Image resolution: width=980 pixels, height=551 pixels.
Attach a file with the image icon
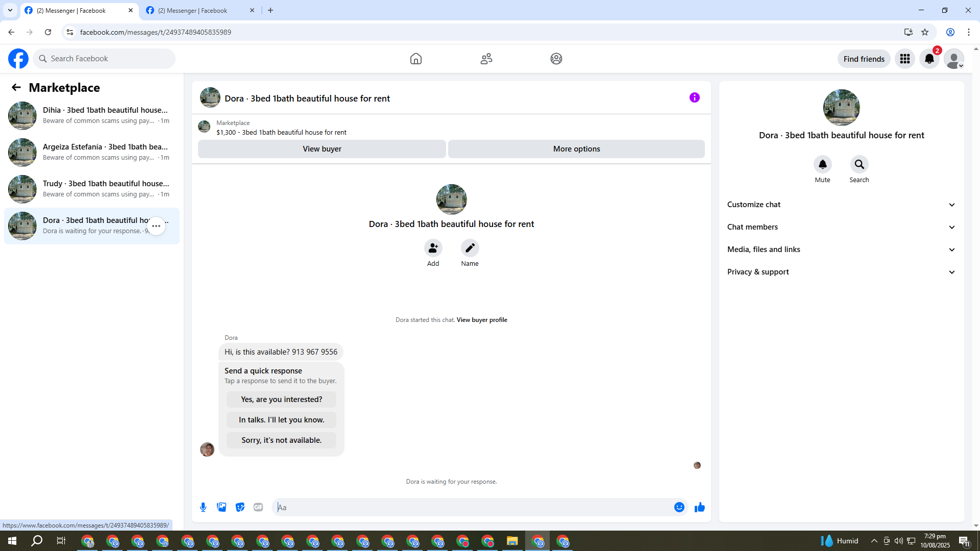[x=222, y=507]
